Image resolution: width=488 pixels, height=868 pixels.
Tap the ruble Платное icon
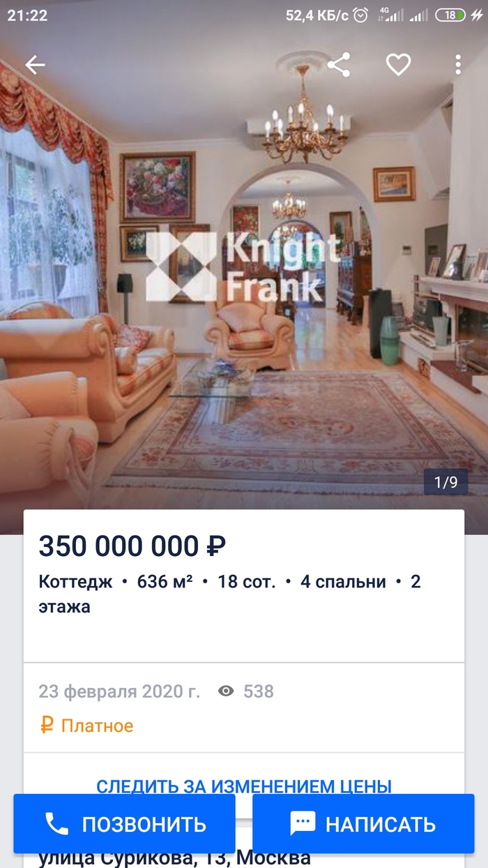47,726
